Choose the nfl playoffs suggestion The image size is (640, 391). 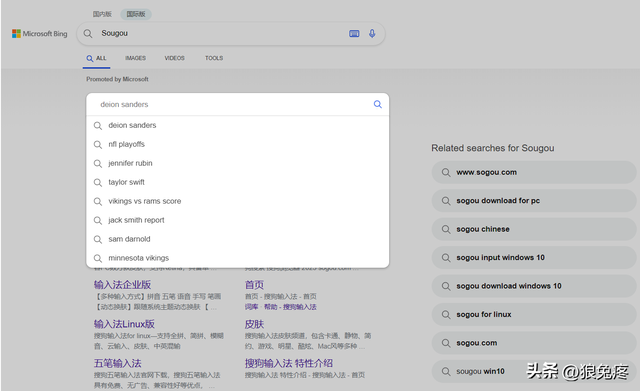tap(238, 144)
